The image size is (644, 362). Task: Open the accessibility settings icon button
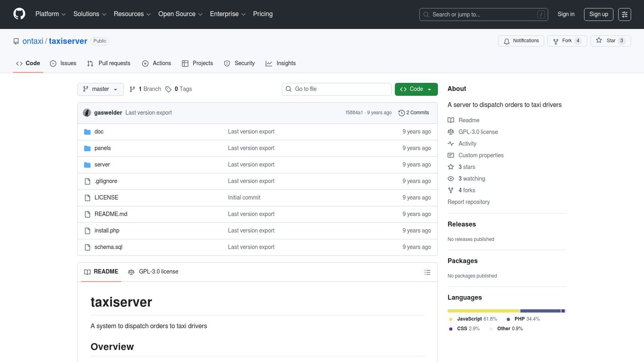(624, 14)
